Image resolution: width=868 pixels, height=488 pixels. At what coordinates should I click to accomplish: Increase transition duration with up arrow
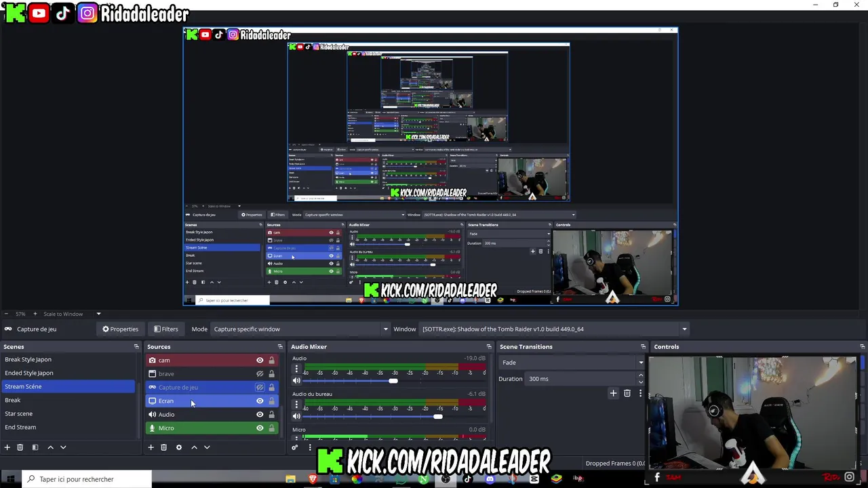click(x=640, y=375)
